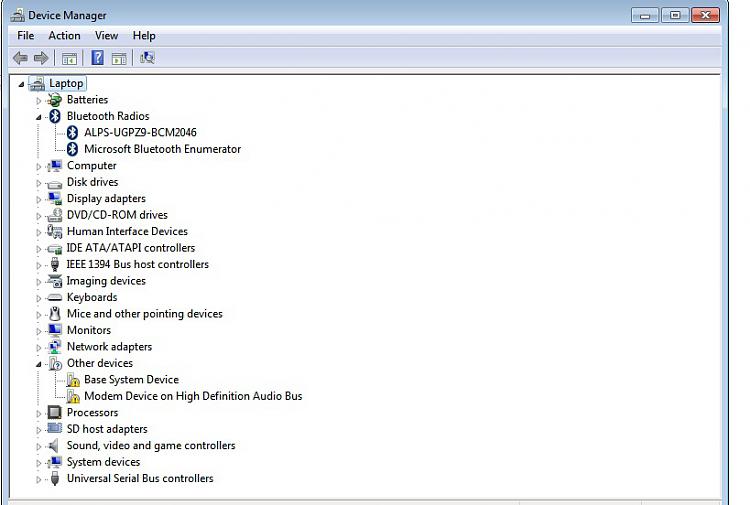Viewport: 750px width, 505px height.
Task: Open the Help question-mark toolbar icon
Action: [98, 58]
